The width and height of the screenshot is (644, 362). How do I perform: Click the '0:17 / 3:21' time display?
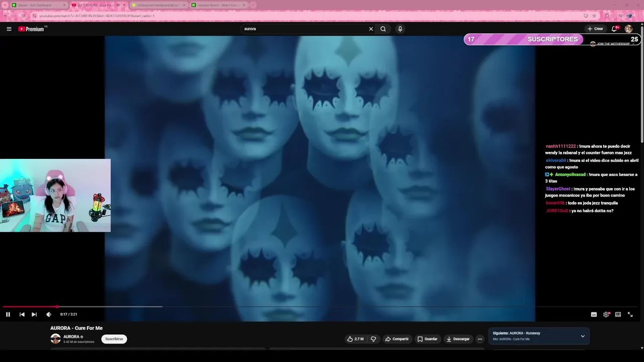click(68, 314)
